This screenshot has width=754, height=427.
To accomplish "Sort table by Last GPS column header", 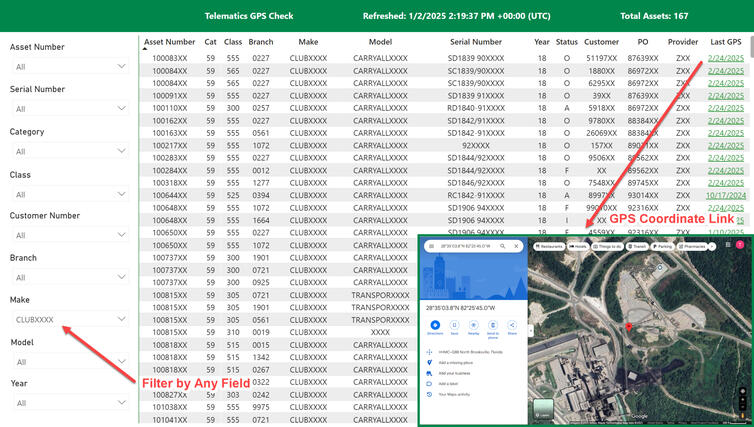I will [725, 42].
